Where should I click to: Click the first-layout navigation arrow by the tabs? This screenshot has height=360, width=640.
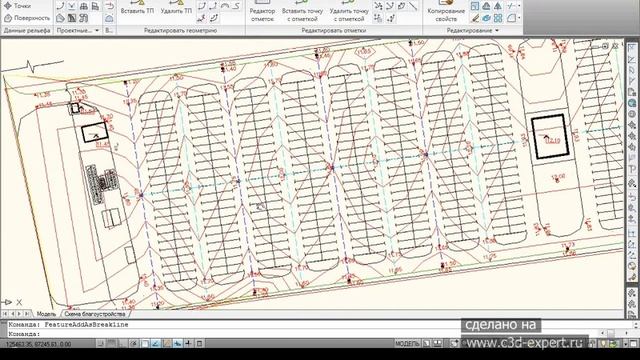click(5, 314)
